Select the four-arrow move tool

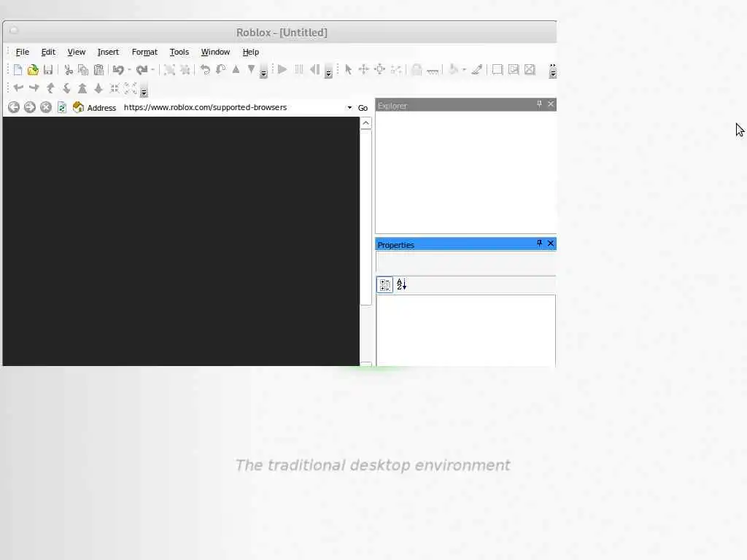click(x=363, y=69)
